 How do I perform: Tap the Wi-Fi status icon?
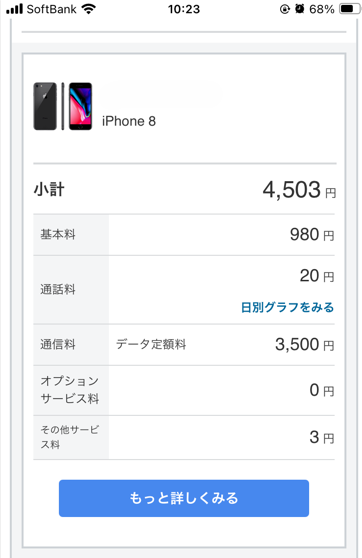[88, 9]
